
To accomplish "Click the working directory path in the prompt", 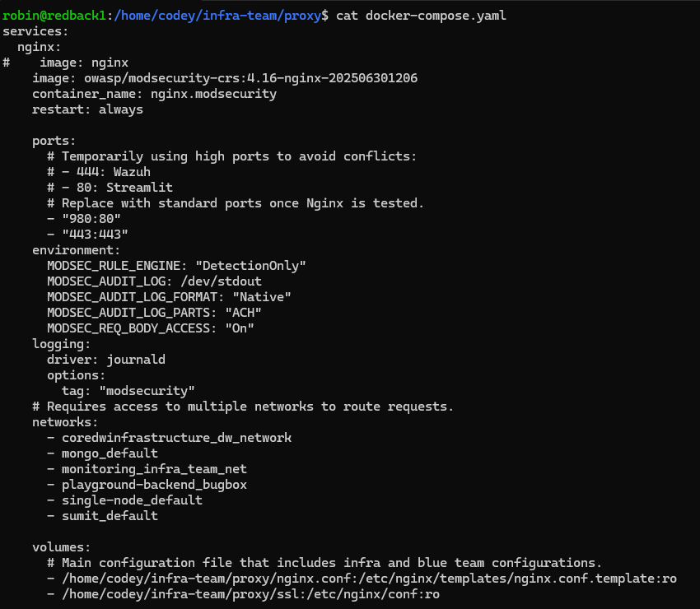I will (213, 16).
